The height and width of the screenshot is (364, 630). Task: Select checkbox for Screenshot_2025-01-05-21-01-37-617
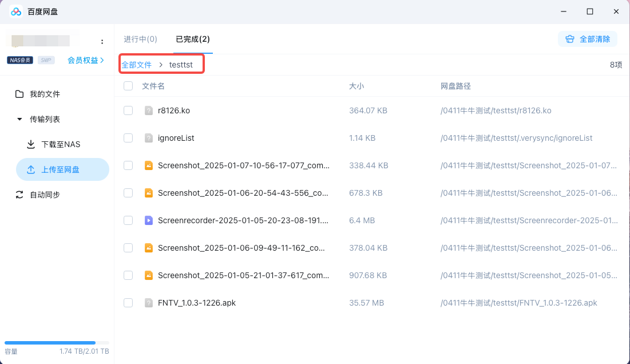[x=128, y=275]
